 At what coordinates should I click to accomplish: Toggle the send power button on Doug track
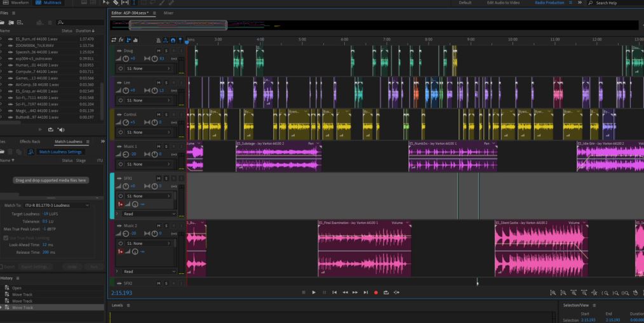121,69
